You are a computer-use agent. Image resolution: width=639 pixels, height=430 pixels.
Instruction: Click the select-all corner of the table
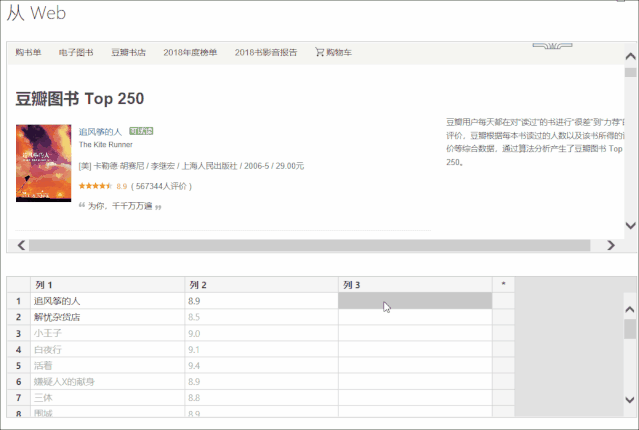[x=18, y=285]
